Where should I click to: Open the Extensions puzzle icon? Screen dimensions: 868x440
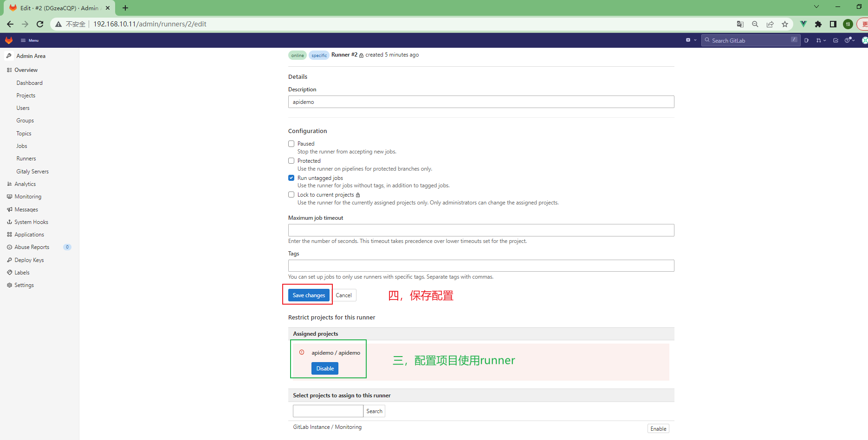818,24
